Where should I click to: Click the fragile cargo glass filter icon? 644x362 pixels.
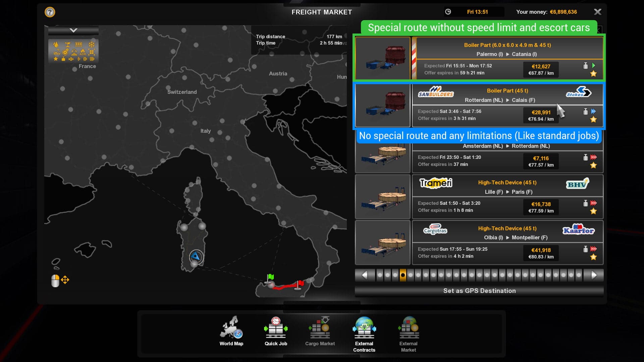click(x=67, y=44)
